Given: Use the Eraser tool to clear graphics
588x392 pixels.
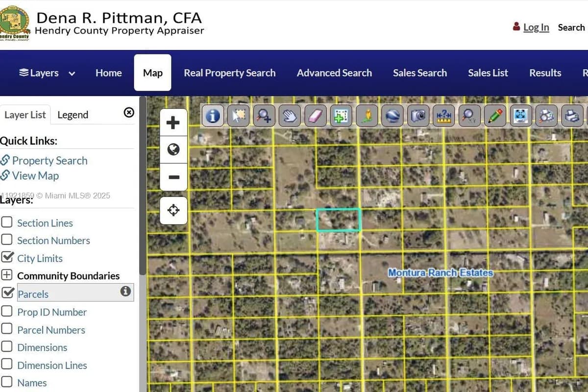Looking at the screenshot, I should click(315, 116).
